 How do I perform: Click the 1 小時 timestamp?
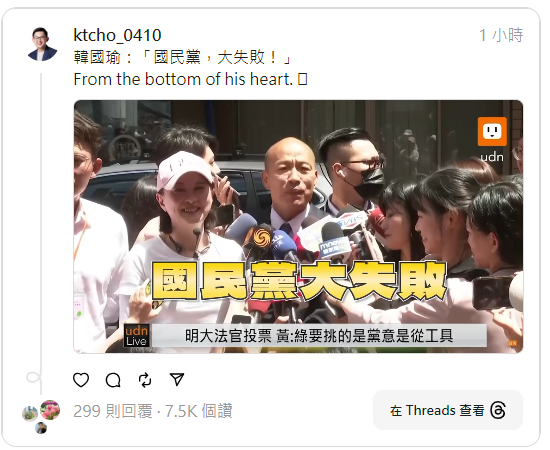[501, 35]
